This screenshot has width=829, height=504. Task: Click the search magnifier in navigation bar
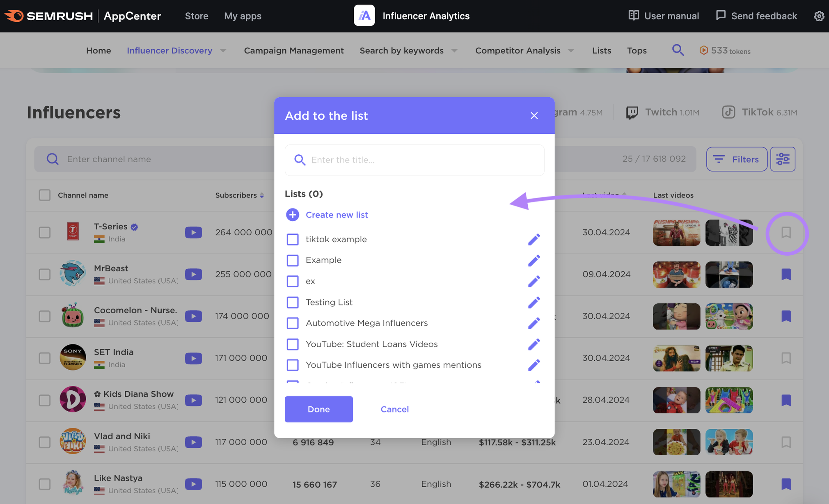(678, 50)
